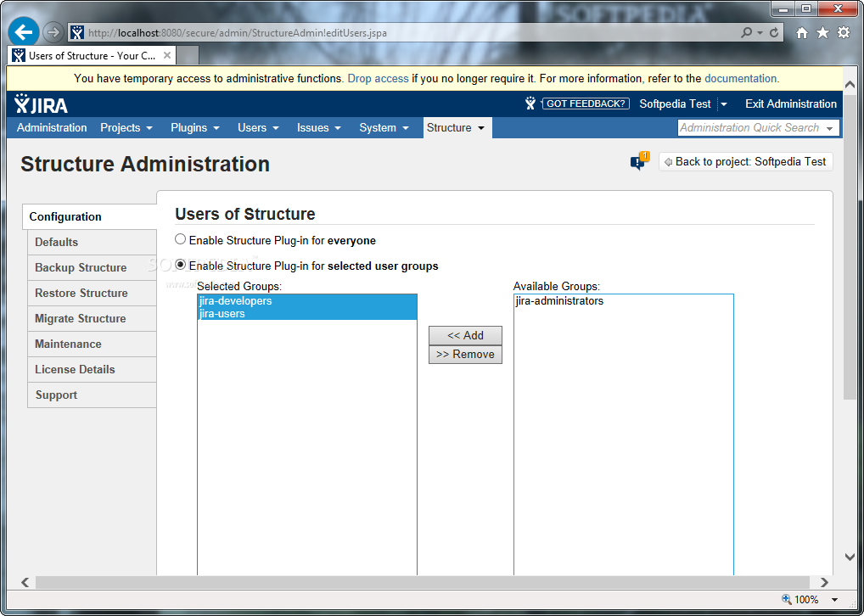Screen dimensions: 864x616
Task: Expand the Plugins menu
Action: tap(195, 128)
